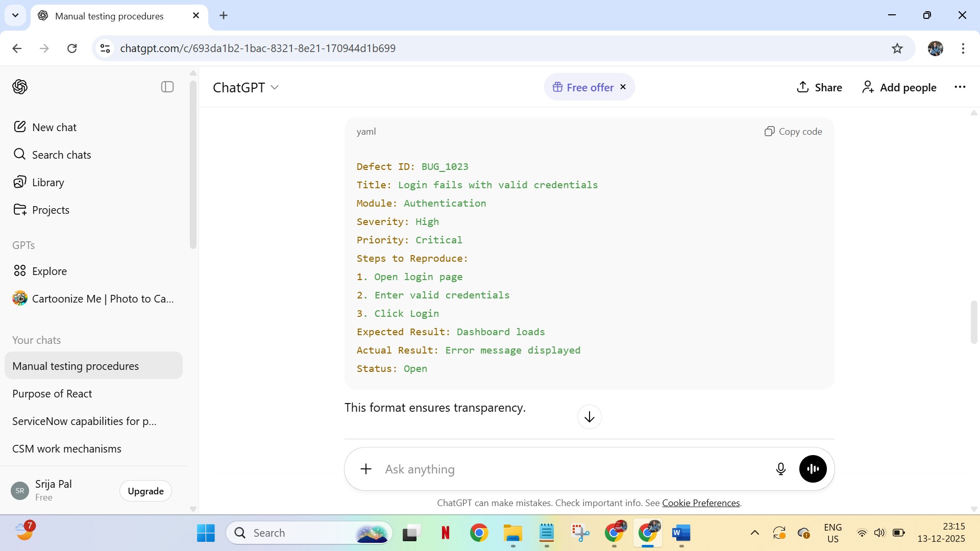Dismiss the Free offer banner

[x=623, y=87]
